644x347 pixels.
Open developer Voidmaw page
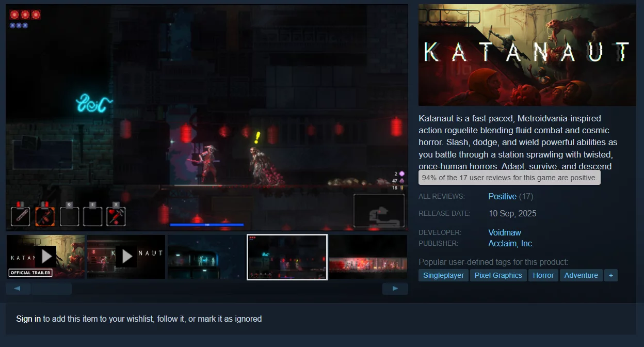click(504, 232)
